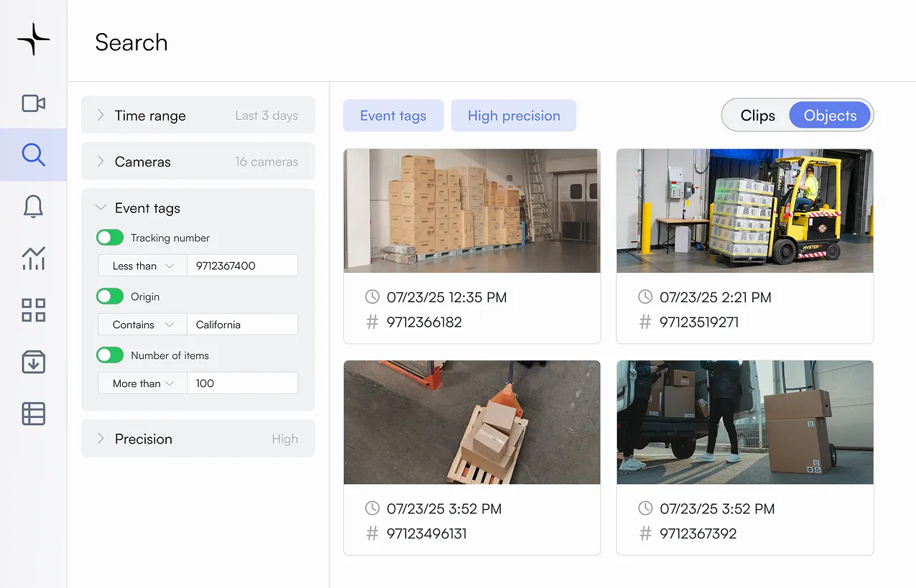The image size is (916, 588).
Task: Switch to the Objects view
Action: click(830, 116)
